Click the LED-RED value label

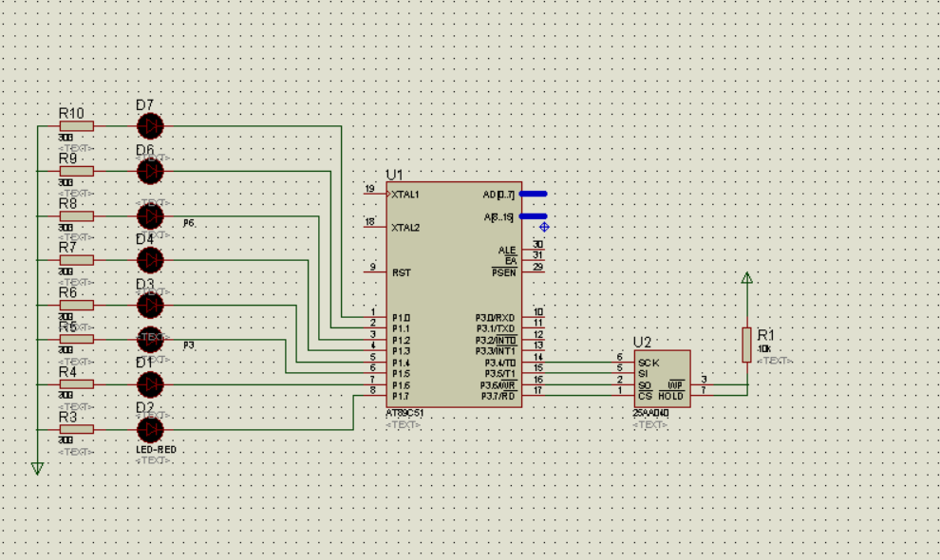(x=157, y=450)
